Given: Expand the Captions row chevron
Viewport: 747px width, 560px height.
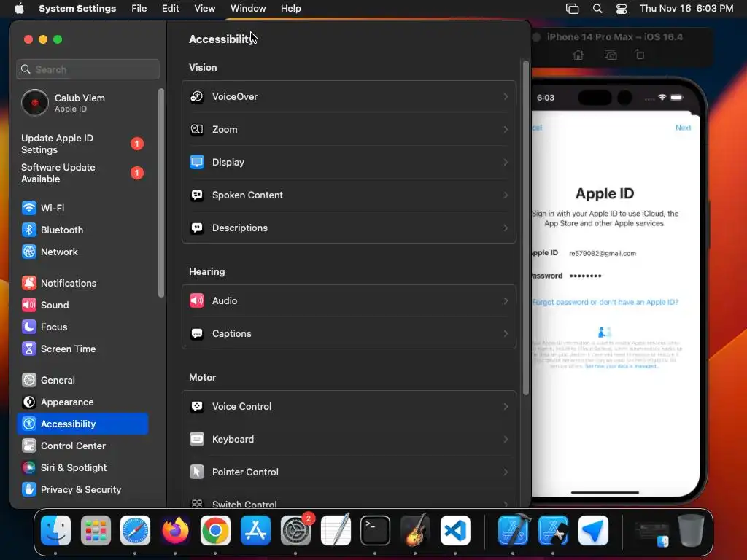Looking at the screenshot, I should (x=506, y=334).
